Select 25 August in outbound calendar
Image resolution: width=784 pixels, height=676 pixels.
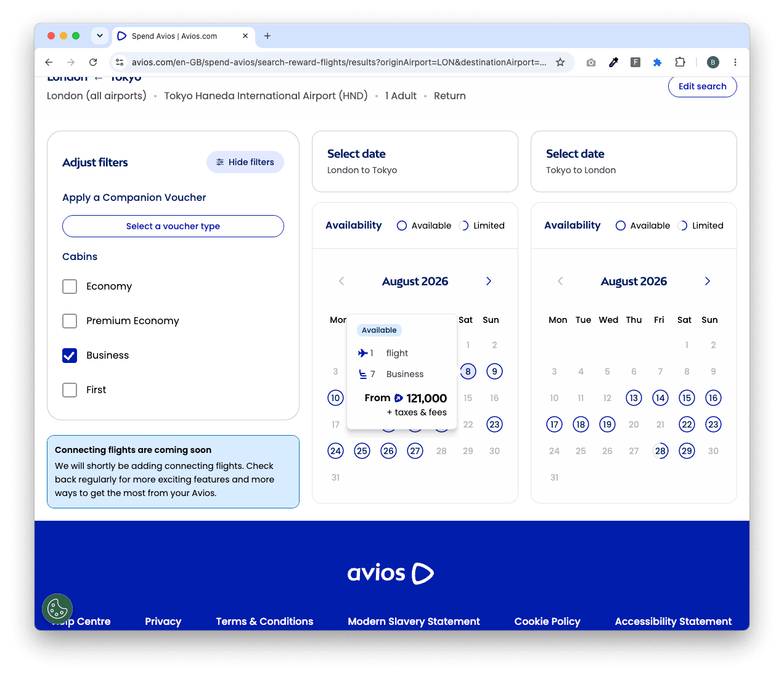[362, 451]
